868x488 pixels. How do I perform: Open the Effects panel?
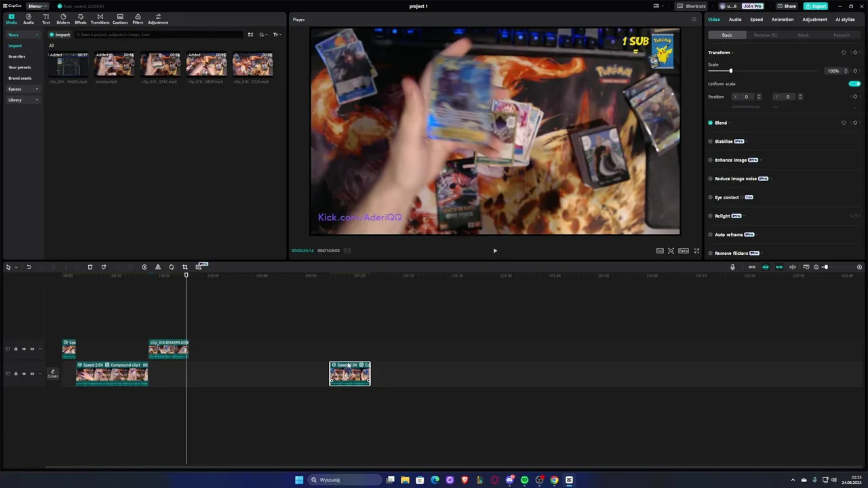point(81,19)
